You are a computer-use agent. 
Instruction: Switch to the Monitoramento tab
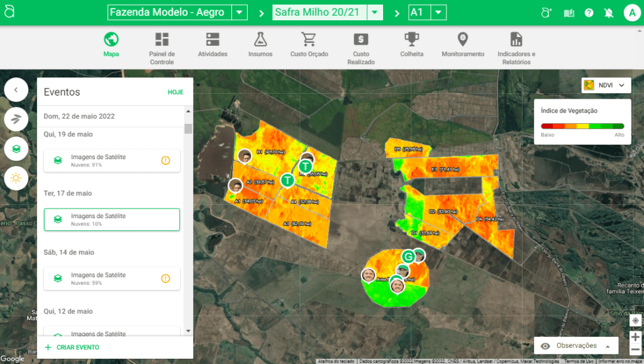click(463, 45)
